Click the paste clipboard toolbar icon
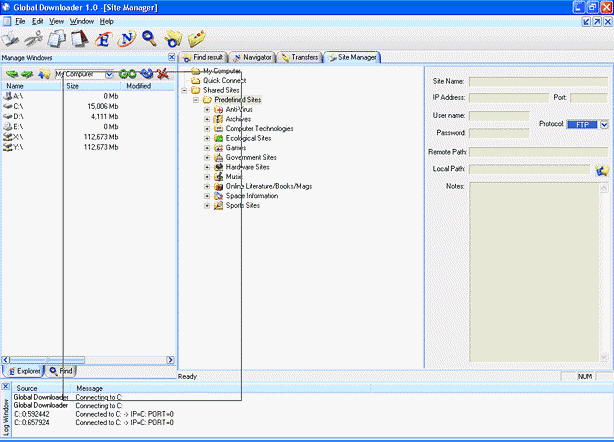Screen dimensions: 614x442 tap(80, 39)
